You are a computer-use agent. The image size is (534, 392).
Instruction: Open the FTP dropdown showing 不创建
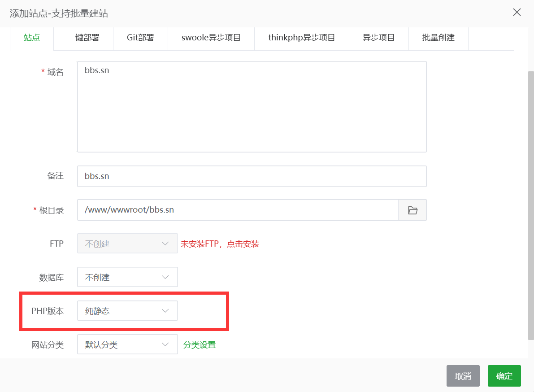(x=127, y=244)
